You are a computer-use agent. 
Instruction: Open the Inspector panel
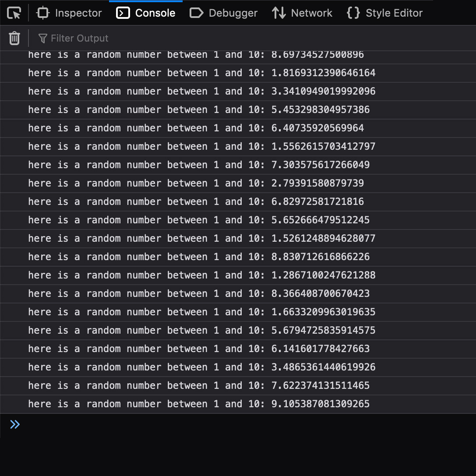(x=69, y=13)
